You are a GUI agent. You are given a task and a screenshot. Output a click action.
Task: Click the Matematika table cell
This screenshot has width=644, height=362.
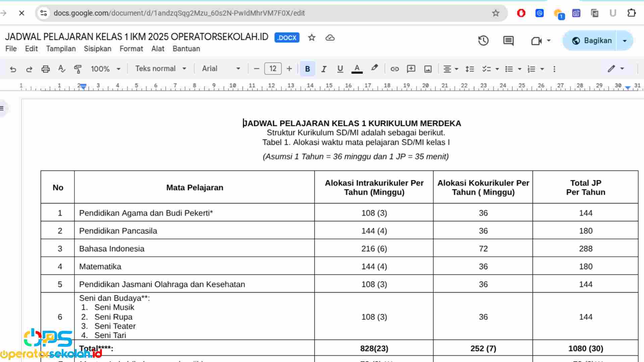[x=195, y=266]
